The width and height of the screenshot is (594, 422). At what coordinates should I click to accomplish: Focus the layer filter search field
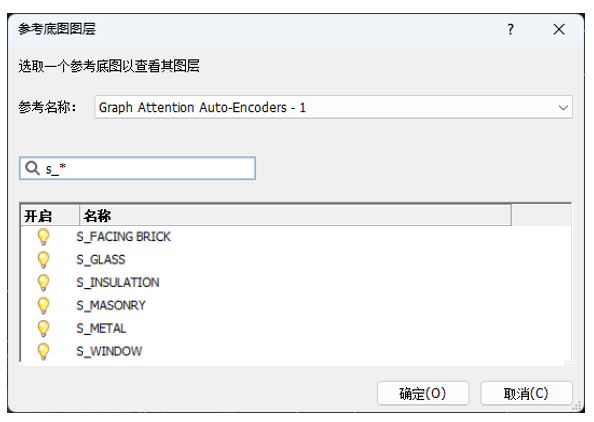[x=138, y=168]
